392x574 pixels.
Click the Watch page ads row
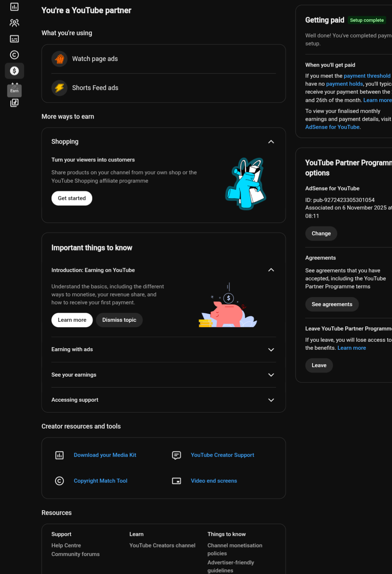pyautogui.click(x=164, y=59)
